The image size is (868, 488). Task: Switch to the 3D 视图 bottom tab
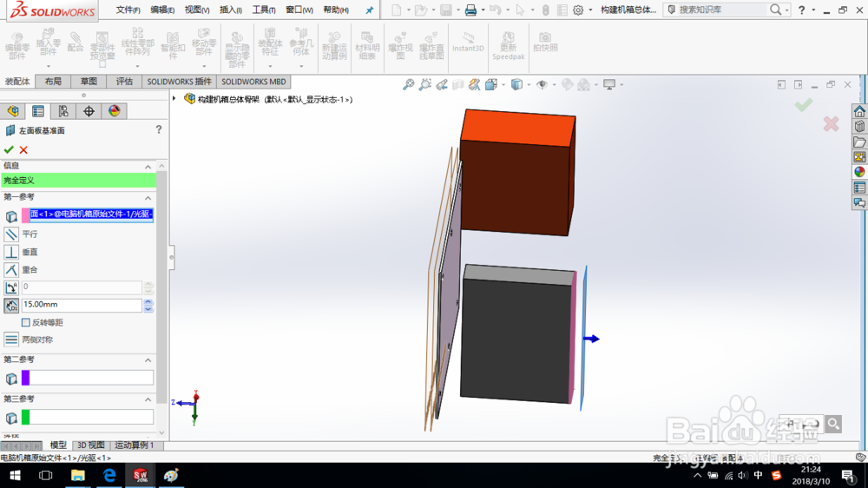91,445
